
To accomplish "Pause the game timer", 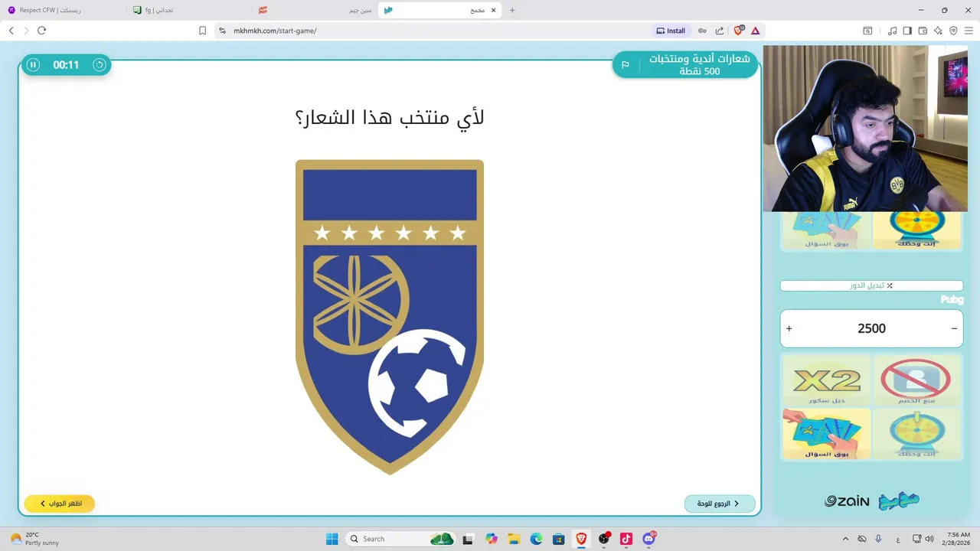I will pyautogui.click(x=33, y=65).
